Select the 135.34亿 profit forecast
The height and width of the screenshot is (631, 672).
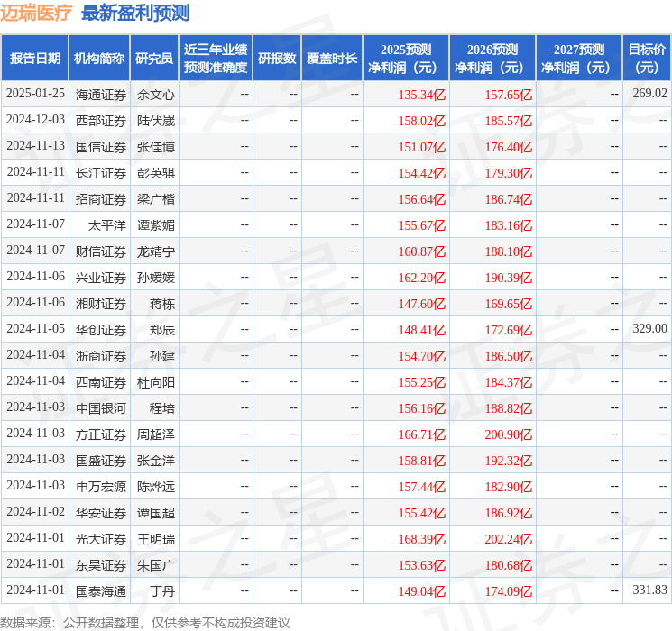(422, 95)
